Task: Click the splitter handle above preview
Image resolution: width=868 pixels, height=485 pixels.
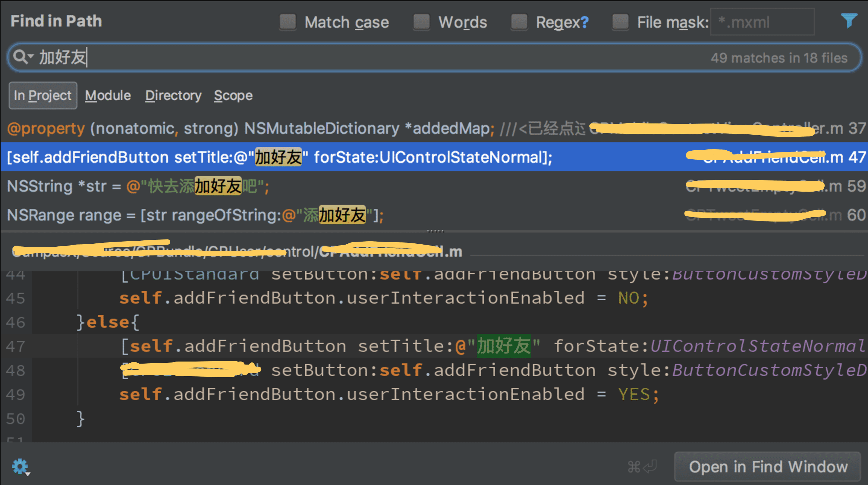Action: [x=435, y=231]
